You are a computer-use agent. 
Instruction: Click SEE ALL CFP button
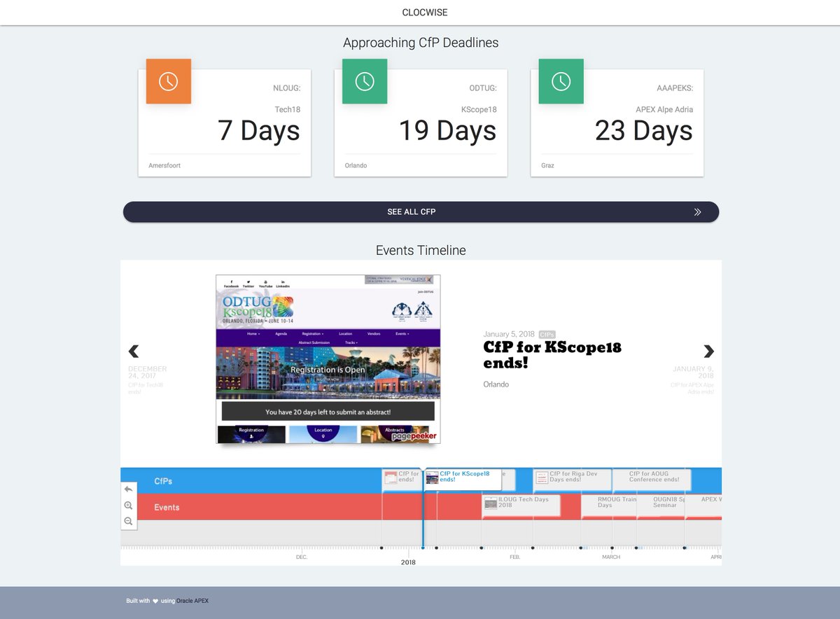pyautogui.click(x=421, y=212)
